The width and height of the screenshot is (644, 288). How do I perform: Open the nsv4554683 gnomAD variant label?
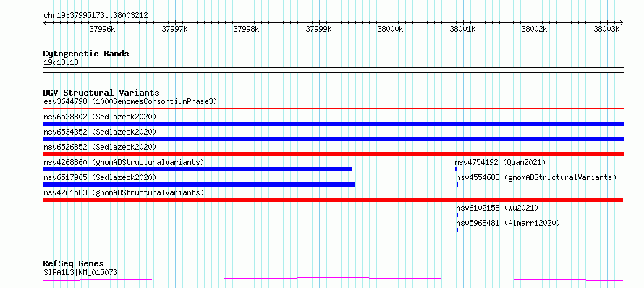(537, 177)
